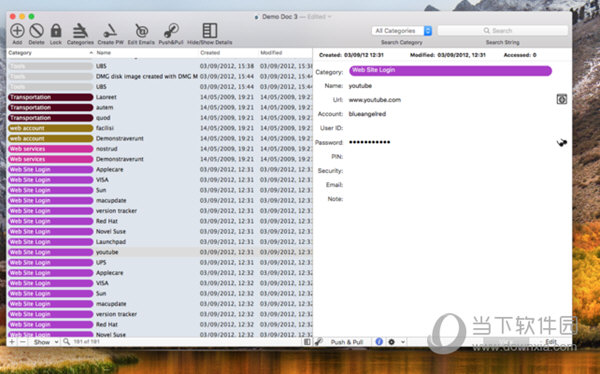This screenshot has width=600, height=374.
Task: Click the Create PW key icon
Action: point(110,31)
